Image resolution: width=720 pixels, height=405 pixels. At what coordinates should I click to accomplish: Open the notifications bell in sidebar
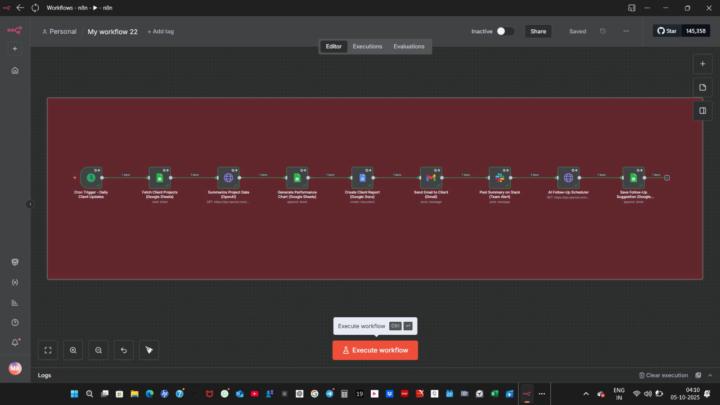coord(15,343)
